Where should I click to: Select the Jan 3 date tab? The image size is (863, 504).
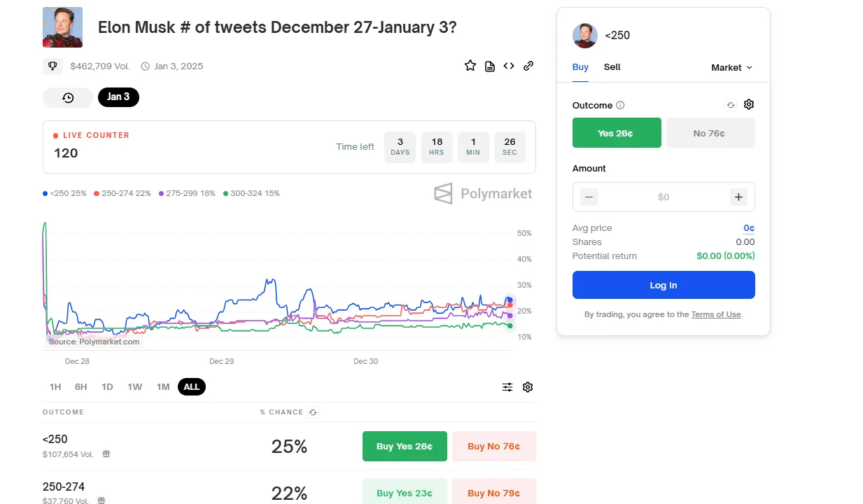[118, 97]
